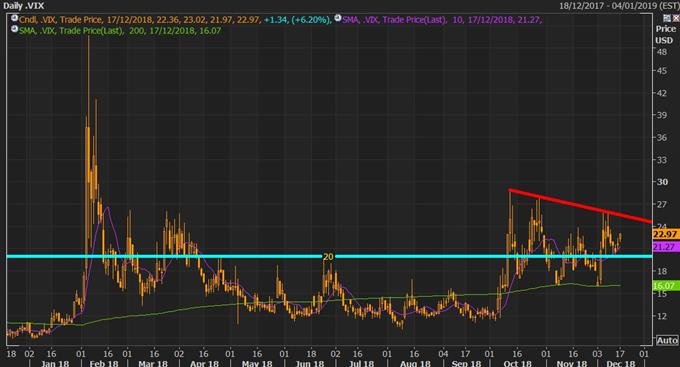This screenshot has width=680, height=367.
Task: Click the Jun 18 month label
Action: point(310,363)
